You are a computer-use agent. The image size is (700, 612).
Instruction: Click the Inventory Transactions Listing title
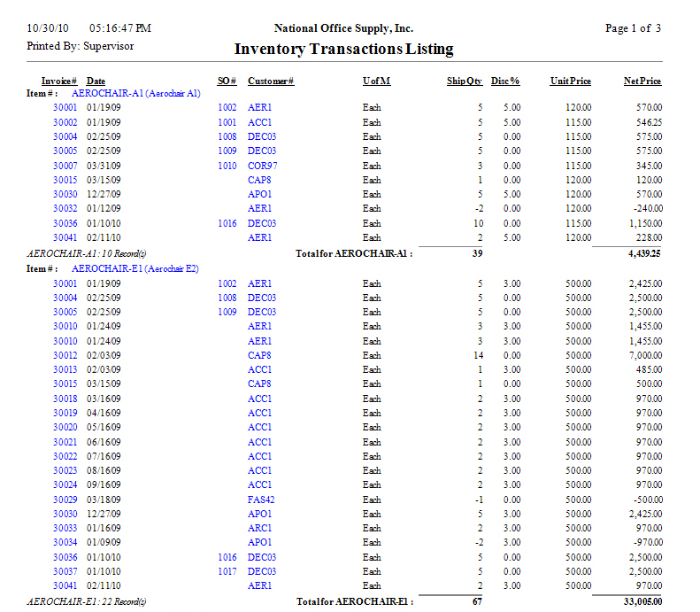pos(343,50)
